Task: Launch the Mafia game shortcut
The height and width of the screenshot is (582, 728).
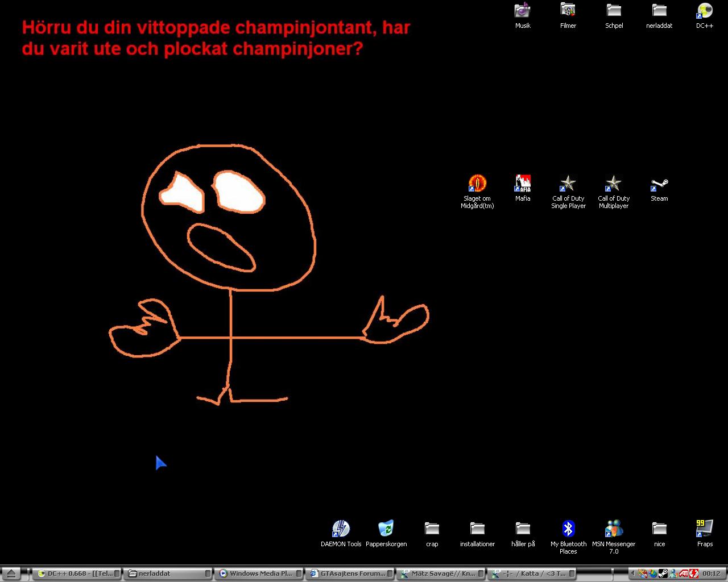Action: 523,188
